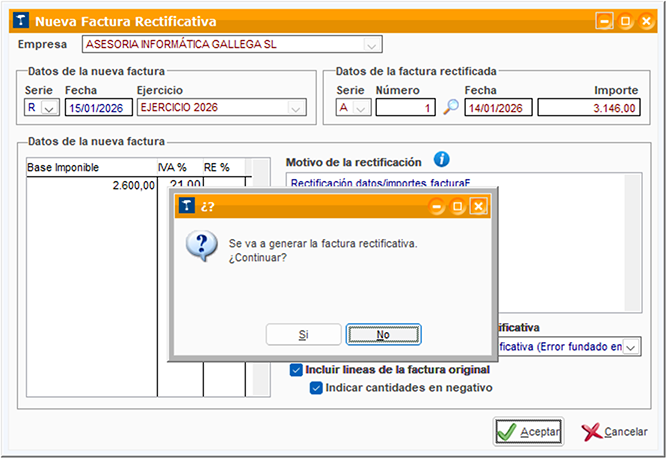The image size is (666, 458).
Task: Open the rectified invoice Serie A dropdown
Action: [361, 107]
